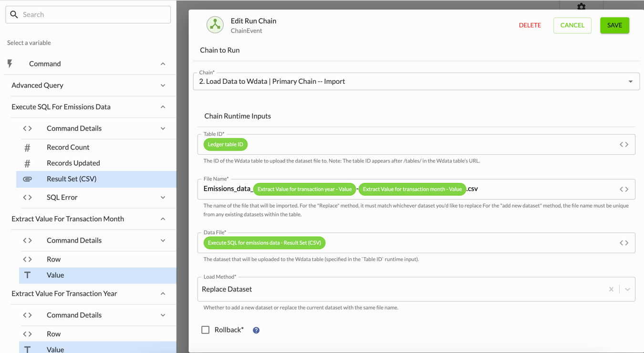The height and width of the screenshot is (353, 644).
Task: Click code icon of Command Details under Emissions Data
Action: click(x=27, y=129)
